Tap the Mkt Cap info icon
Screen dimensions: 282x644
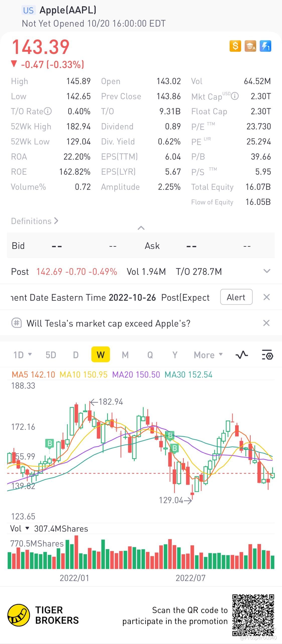(235, 96)
